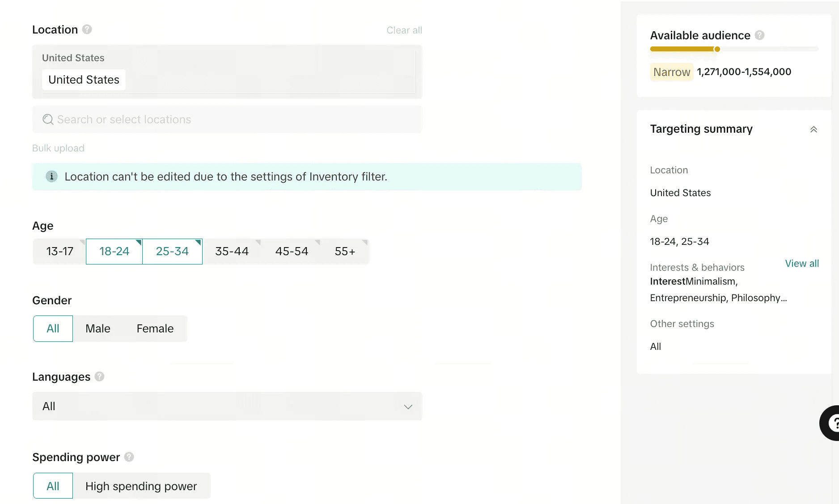The width and height of the screenshot is (839, 504).
Task: Choose Female gender option
Action: (155, 329)
